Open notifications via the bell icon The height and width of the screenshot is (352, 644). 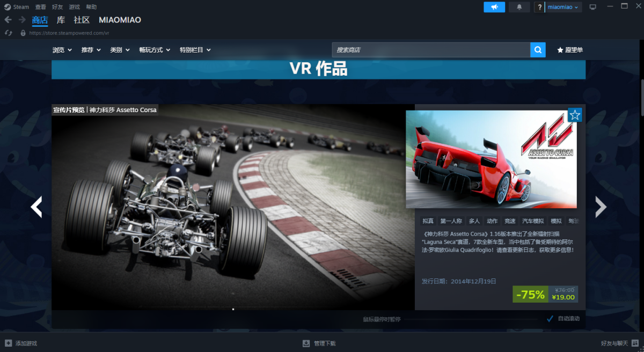click(x=519, y=7)
